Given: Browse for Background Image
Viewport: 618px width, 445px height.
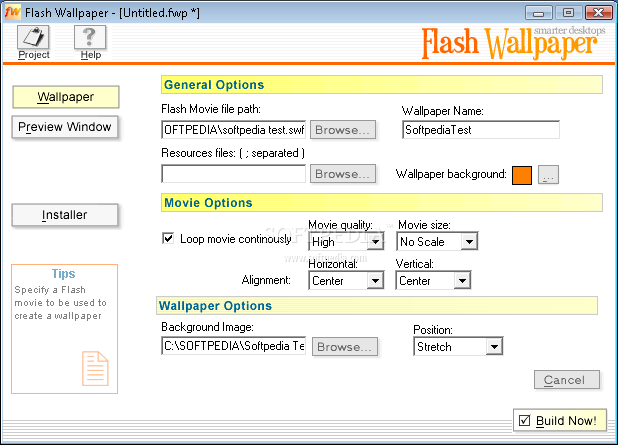Looking at the screenshot, I should (x=345, y=346).
